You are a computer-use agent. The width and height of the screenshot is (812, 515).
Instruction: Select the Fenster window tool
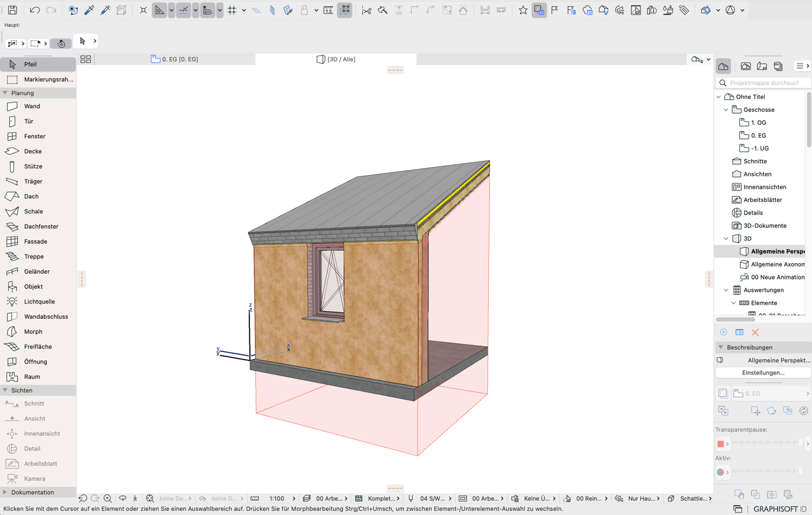click(38, 136)
